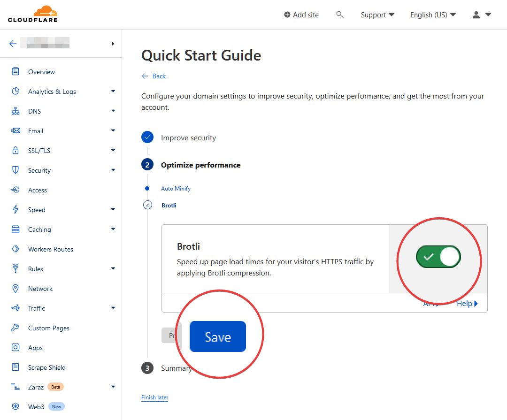507x420 pixels.
Task: Expand the Speed submenu arrow
Action: click(x=113, y=209)
